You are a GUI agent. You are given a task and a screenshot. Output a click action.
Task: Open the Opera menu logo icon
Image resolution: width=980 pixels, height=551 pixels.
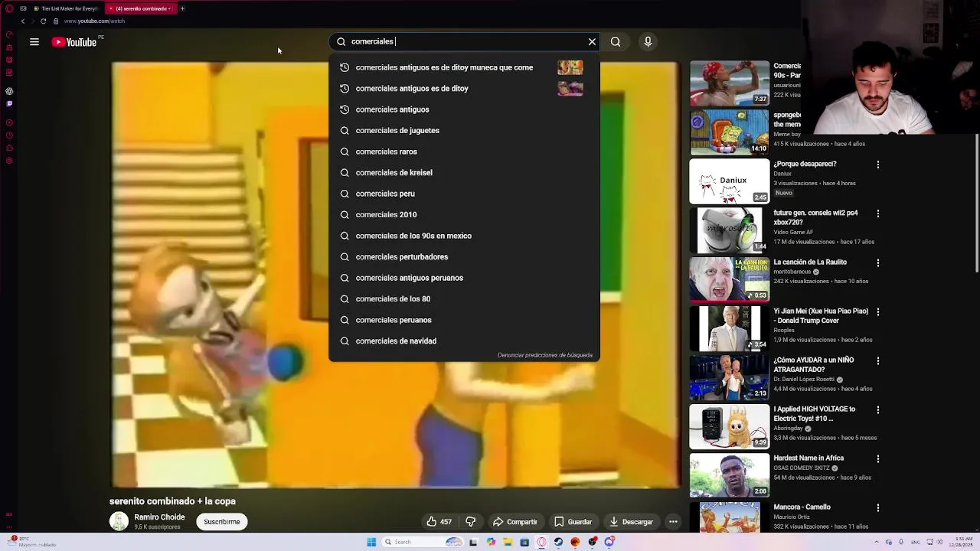coord(8,8)
